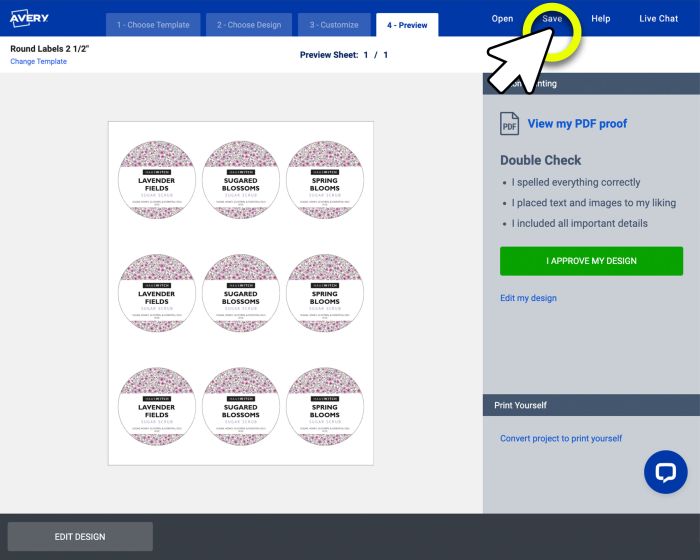Open the chat bubble widget
The height and width of the screenshot is (560, 700).
[x=665, y=472]
